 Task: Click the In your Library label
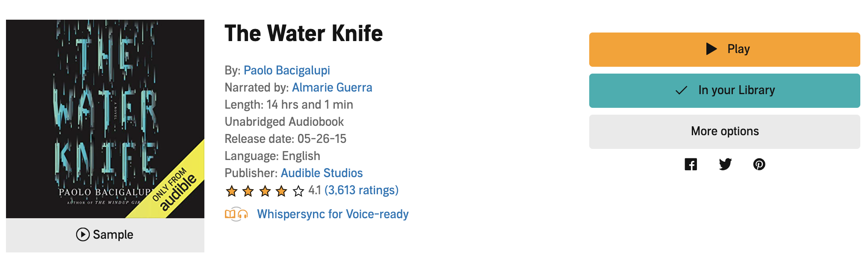coord(736,90)
